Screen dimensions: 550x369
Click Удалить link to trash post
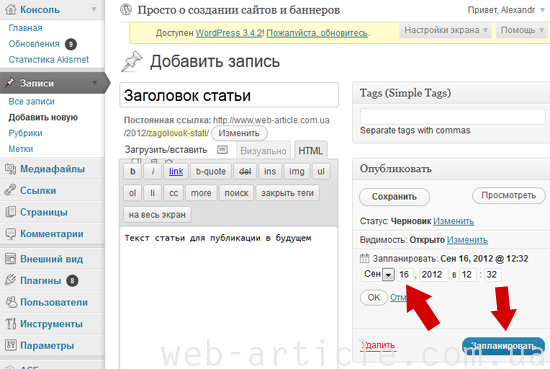coord(378,345)
